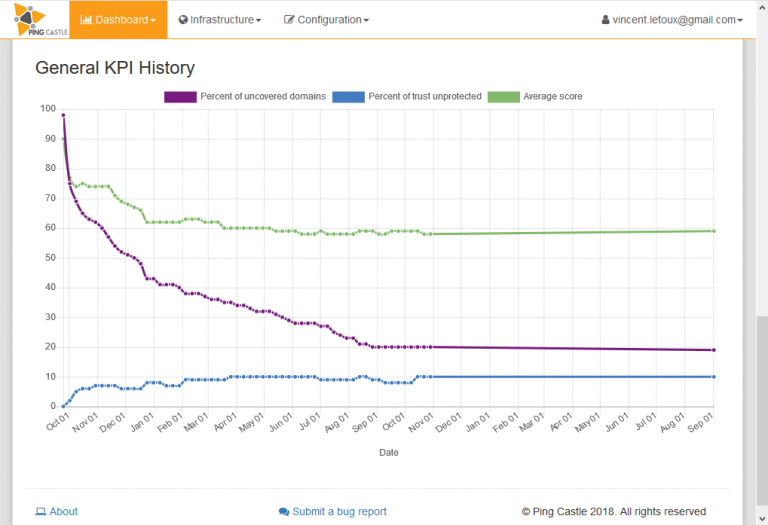Expand the Configuration dropdown caret
The width and height of the screenshot is (768, 525).
(366, 21)
